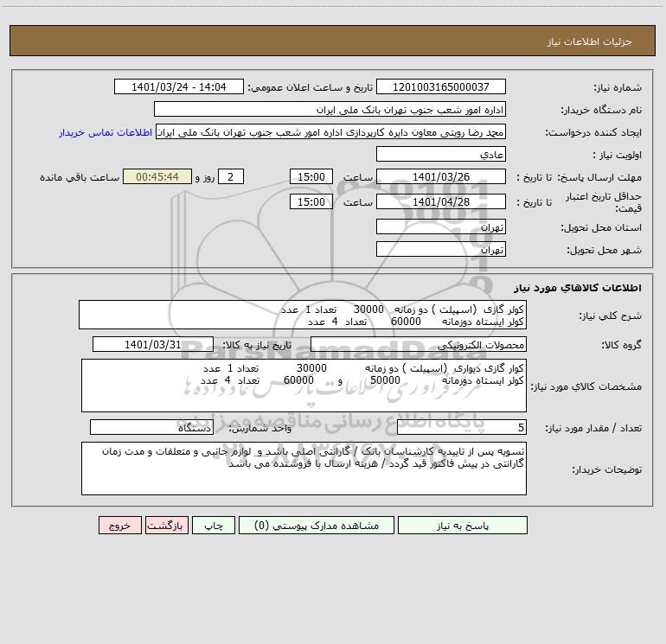The image size is (666, 644).
Task: Open 'مشاهده مدارک پیوستی (0)' attachments button
Action: click(317, 526)
